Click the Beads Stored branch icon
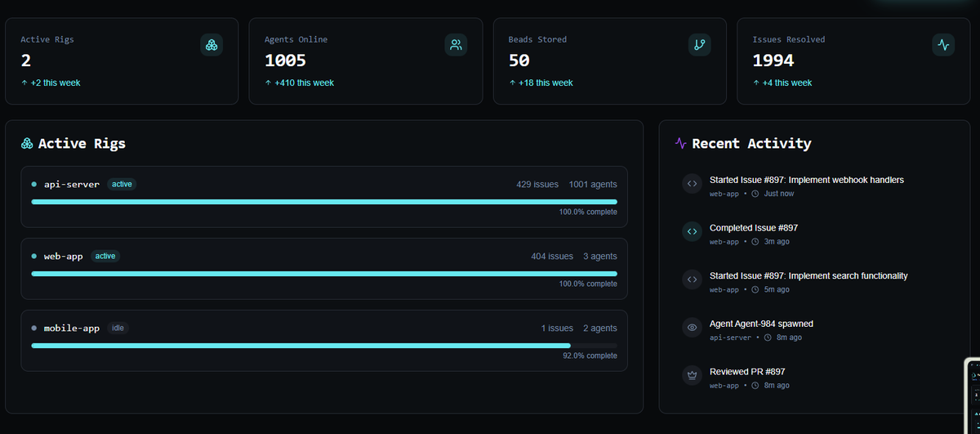The height and width of the screenshot is (434, 980). 700,45
